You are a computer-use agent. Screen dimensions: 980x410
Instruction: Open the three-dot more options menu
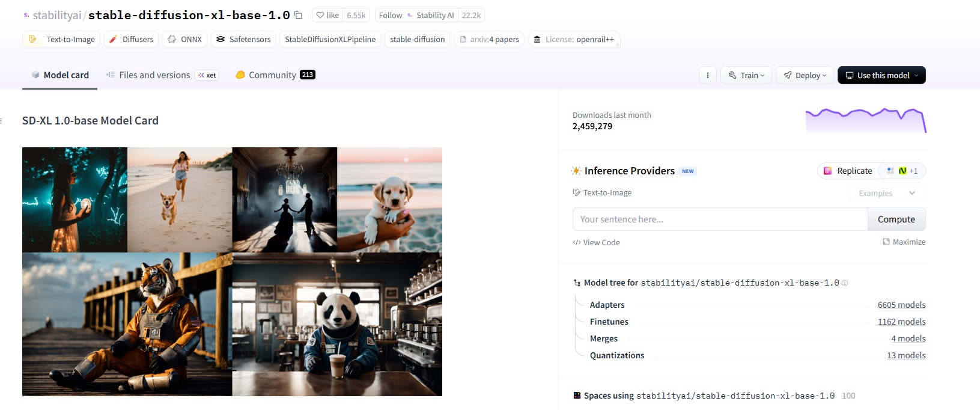pos(708,75)
